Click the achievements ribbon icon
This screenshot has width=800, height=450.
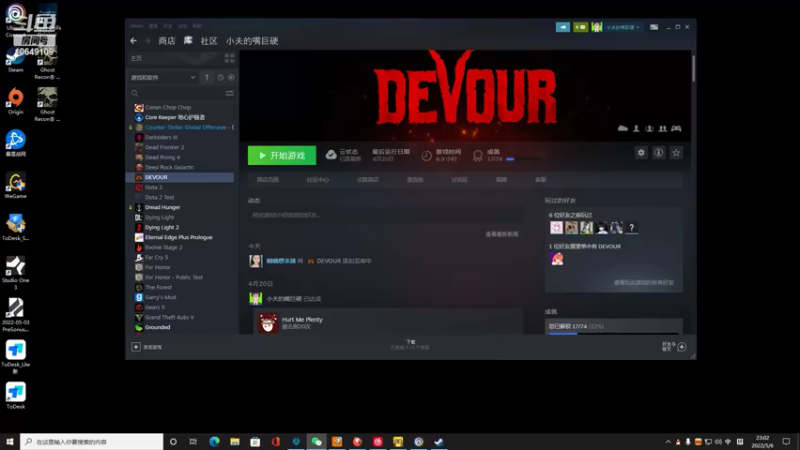(478, 156)
